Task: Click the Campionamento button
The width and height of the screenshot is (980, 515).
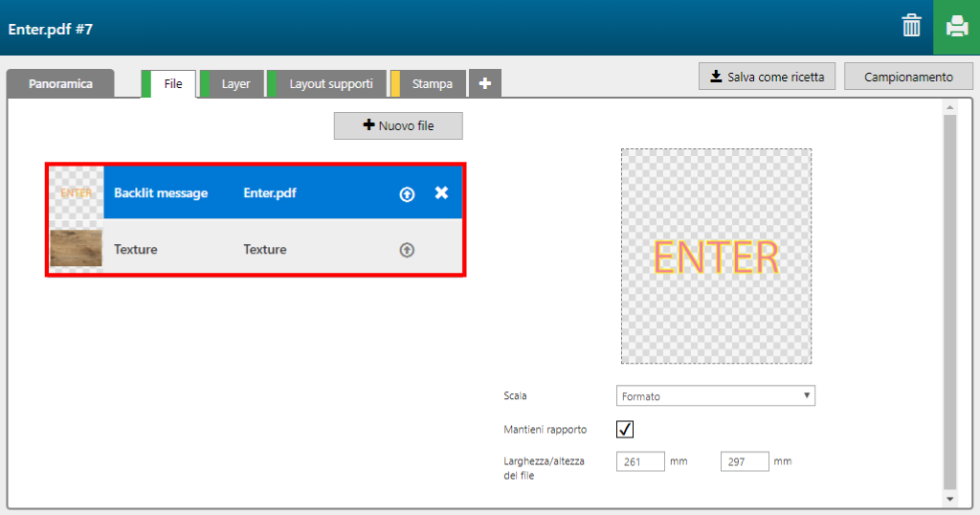Action: (x=908, y=77)
